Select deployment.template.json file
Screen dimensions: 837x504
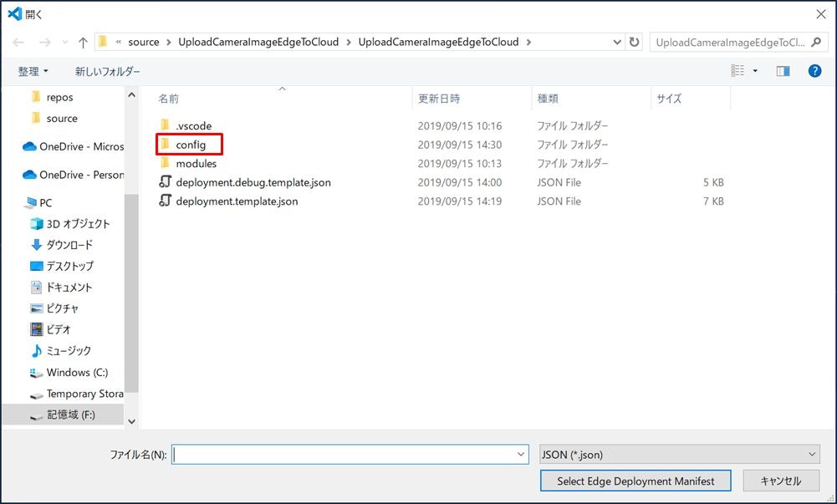pyautogui.click(x=237, y=201)
